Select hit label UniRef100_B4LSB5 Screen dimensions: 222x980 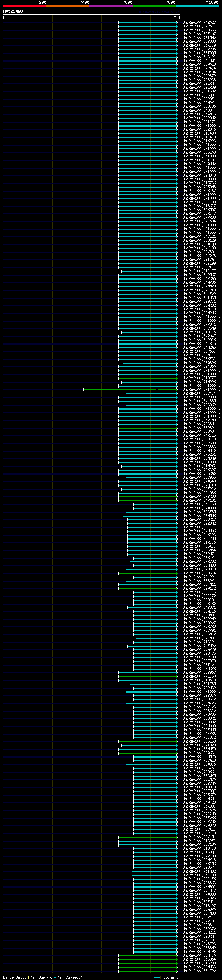[199, 401]
